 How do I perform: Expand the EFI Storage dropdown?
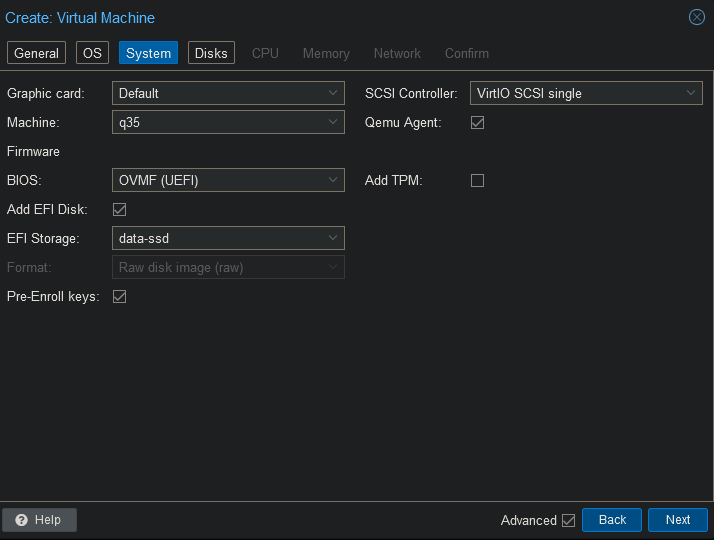333,238
